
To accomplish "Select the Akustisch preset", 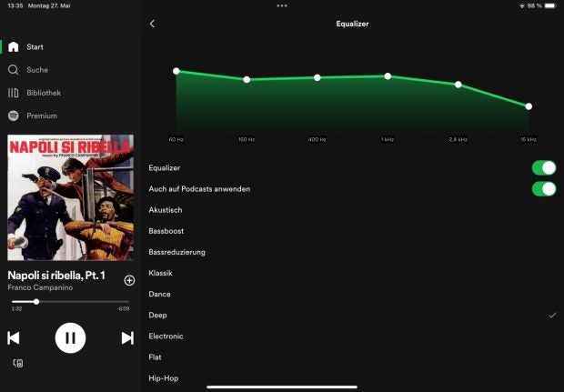I will pos(166,210).
